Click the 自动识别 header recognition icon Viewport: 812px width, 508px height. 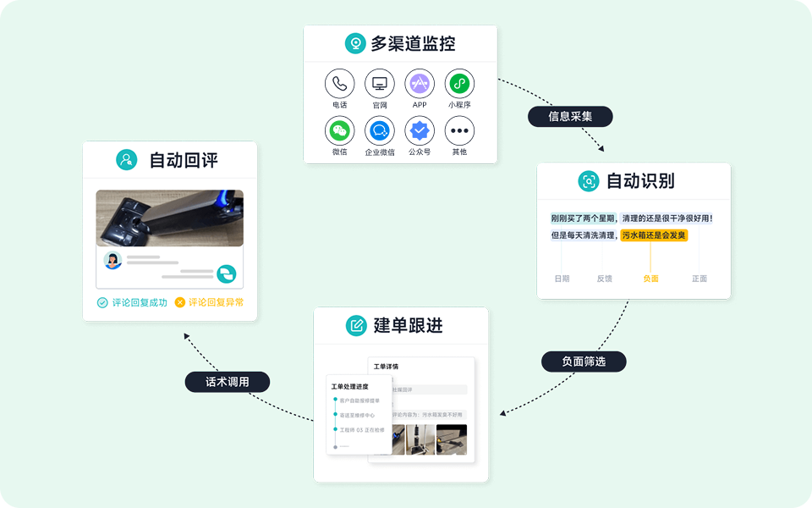[587, 179]
